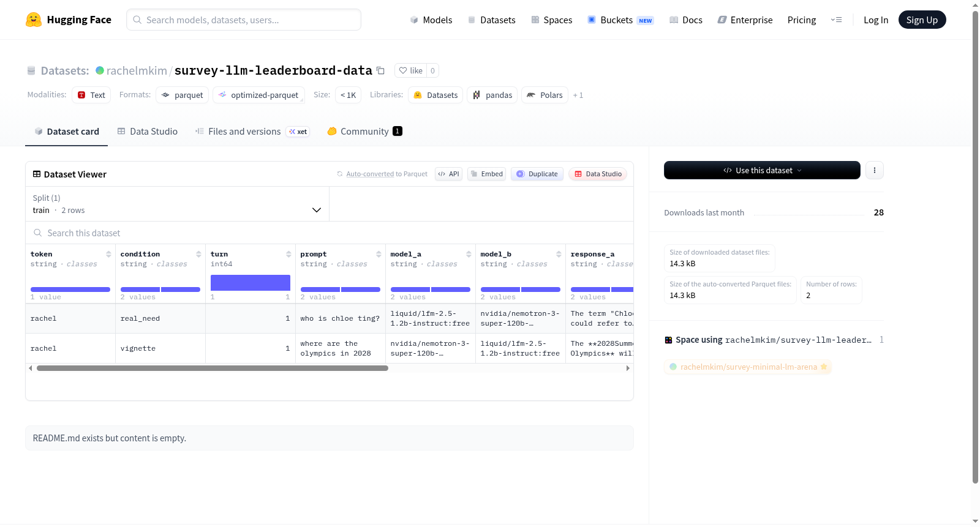Go to the Community tab

[x=365, y=132]
